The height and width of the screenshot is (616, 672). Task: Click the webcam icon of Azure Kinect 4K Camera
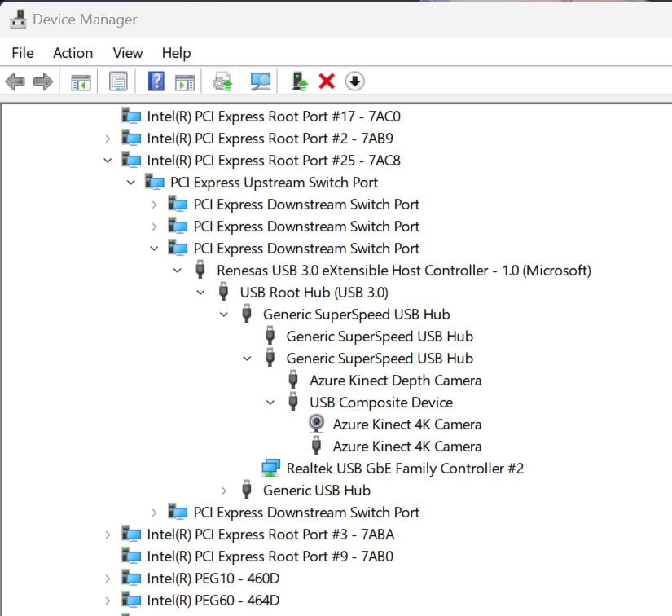point(317,425)
